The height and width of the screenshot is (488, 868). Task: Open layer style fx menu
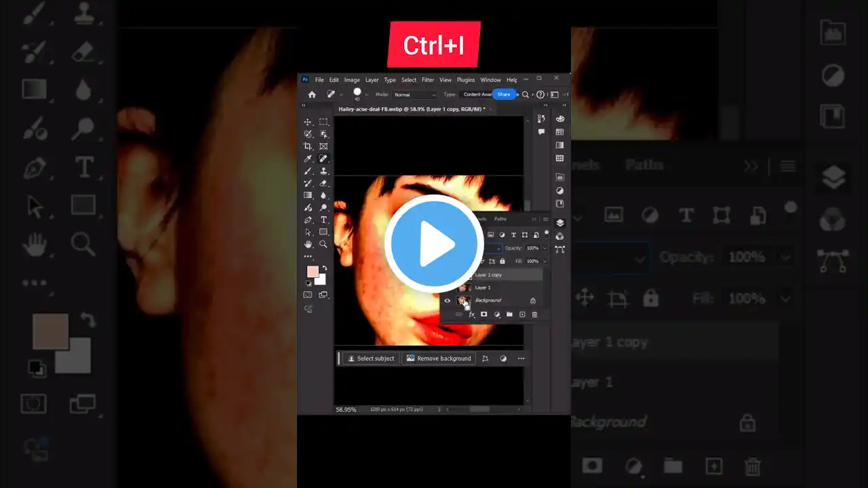[x=471, y=314]
